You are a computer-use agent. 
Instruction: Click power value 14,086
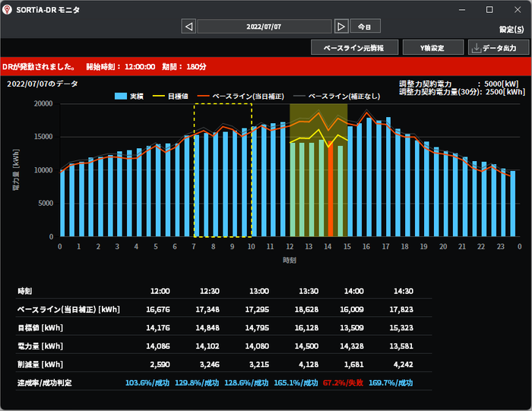click(x=158, y=346)
